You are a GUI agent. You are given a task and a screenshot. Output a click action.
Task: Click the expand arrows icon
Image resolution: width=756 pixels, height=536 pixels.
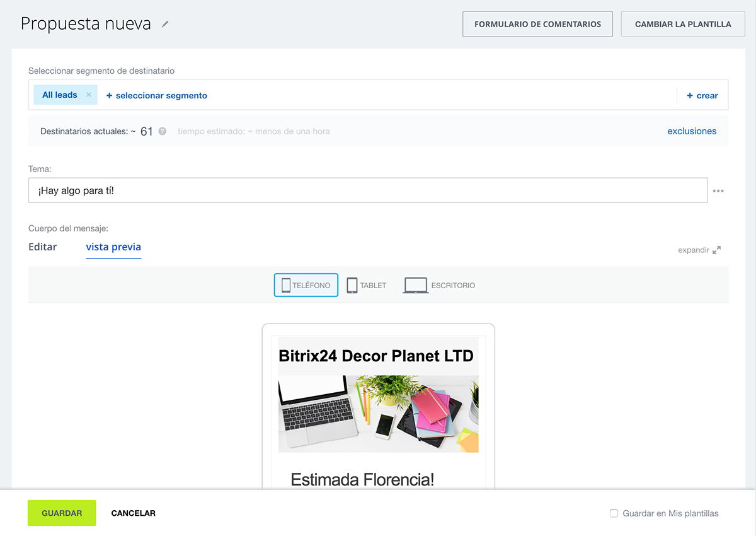click(x=716, y=250)
